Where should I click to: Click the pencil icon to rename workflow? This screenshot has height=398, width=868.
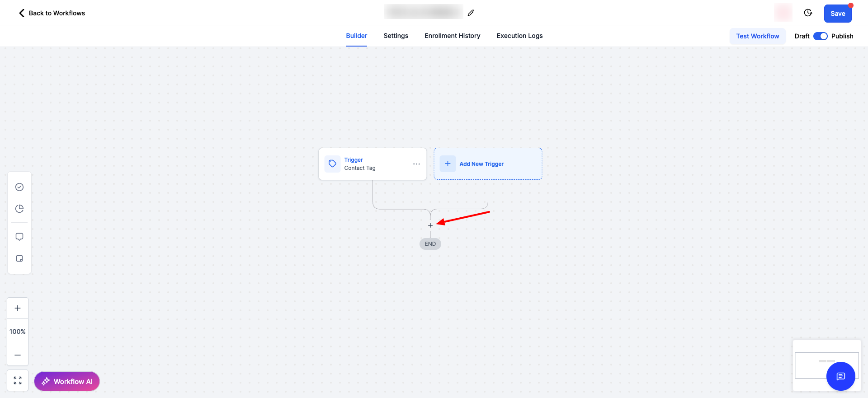coord(471,13)
